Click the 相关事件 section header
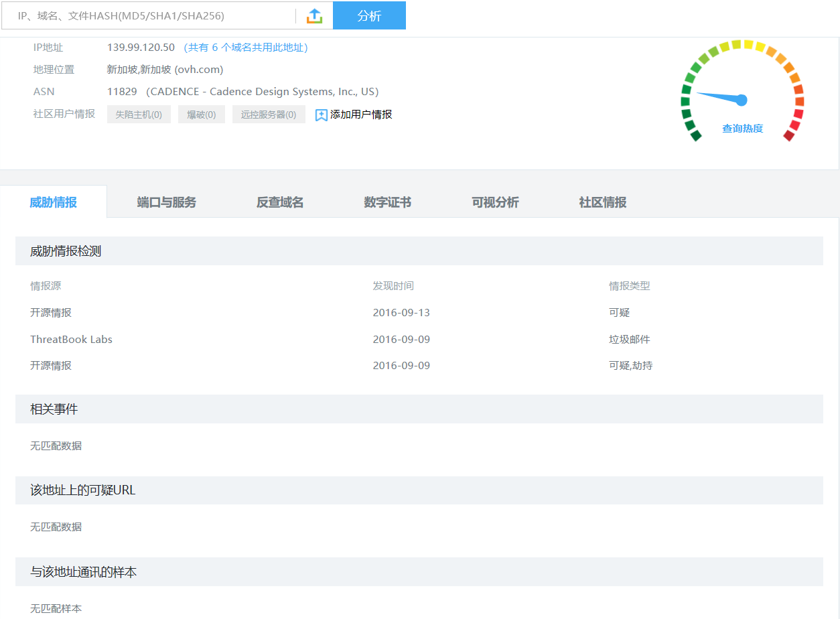This screenshot has width=840, height=619. [x=54, y=409]
